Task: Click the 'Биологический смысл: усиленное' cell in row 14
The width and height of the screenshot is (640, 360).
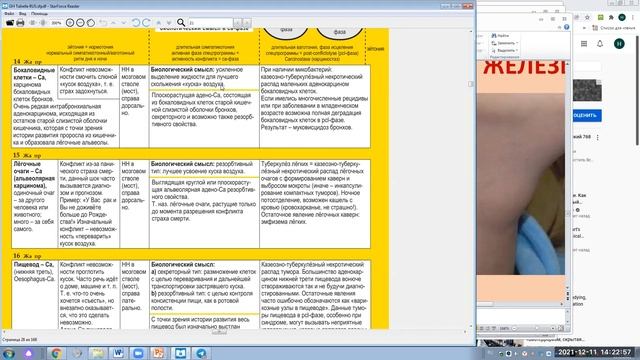Action: click(x=204, y=77)
